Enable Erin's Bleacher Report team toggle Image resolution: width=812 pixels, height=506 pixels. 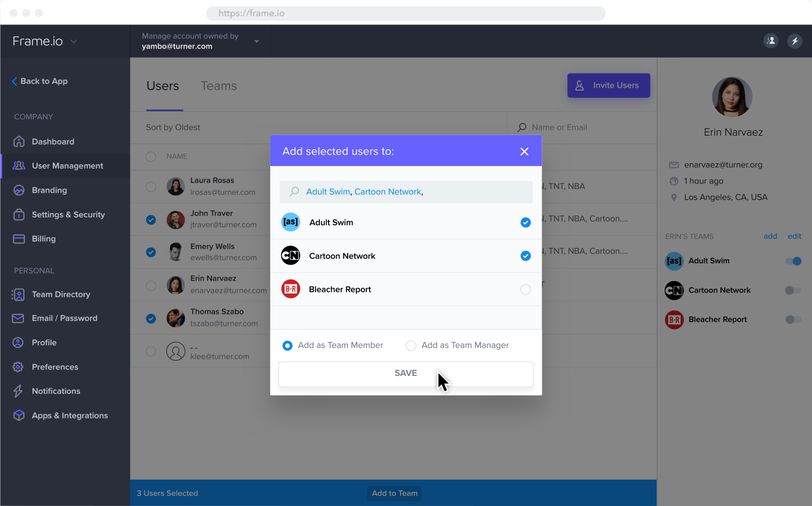[x=793, y=320]
